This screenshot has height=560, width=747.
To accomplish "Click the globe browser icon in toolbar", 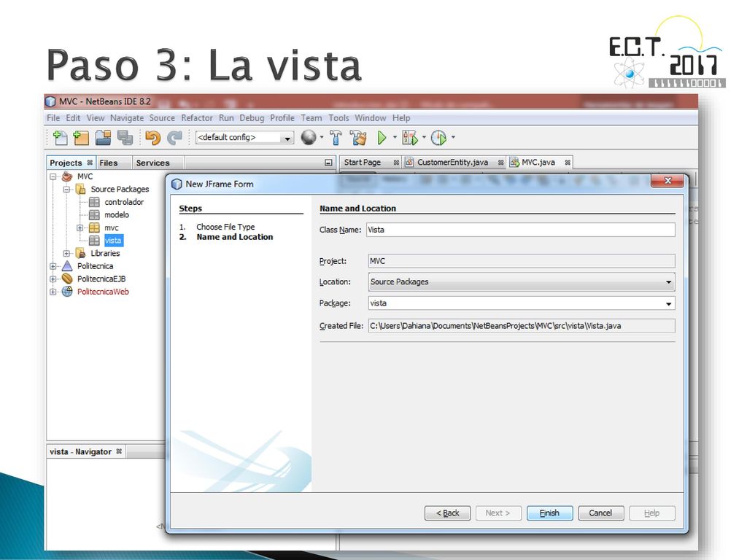I will (309, 137).
